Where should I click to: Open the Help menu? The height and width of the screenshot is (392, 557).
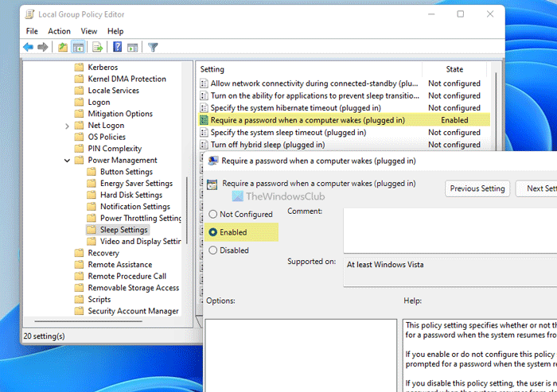115,31
